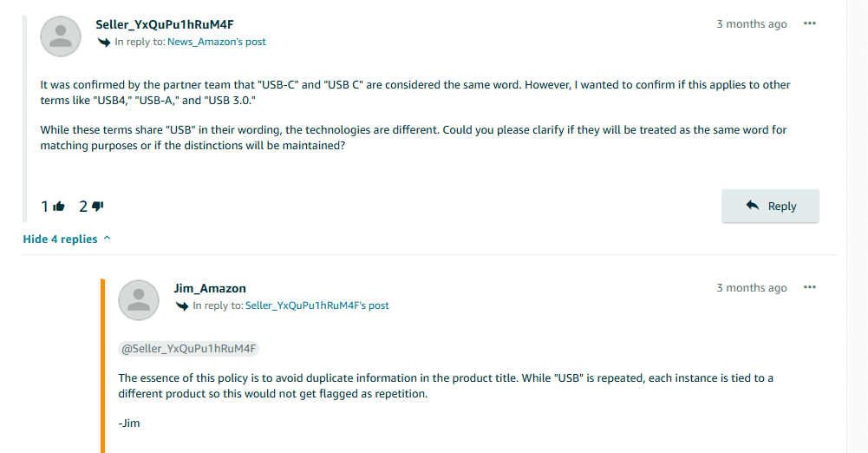This screenshot has width=868, height=453.
Task: Click the reply arrow beside News_Amazon's post link
Action: (x=104, y=42)
